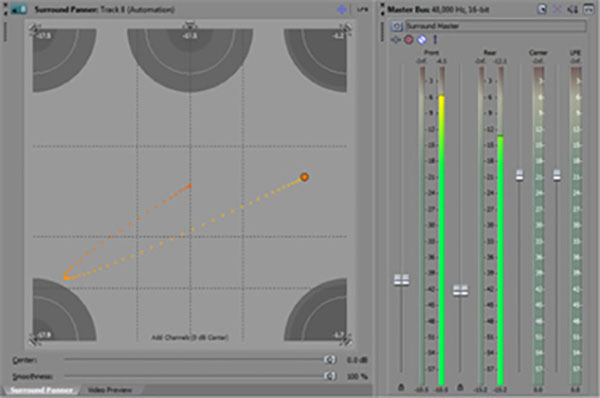Click the Surround Master name field
This screenshot has height=398, width=600.
coord(496,26)
